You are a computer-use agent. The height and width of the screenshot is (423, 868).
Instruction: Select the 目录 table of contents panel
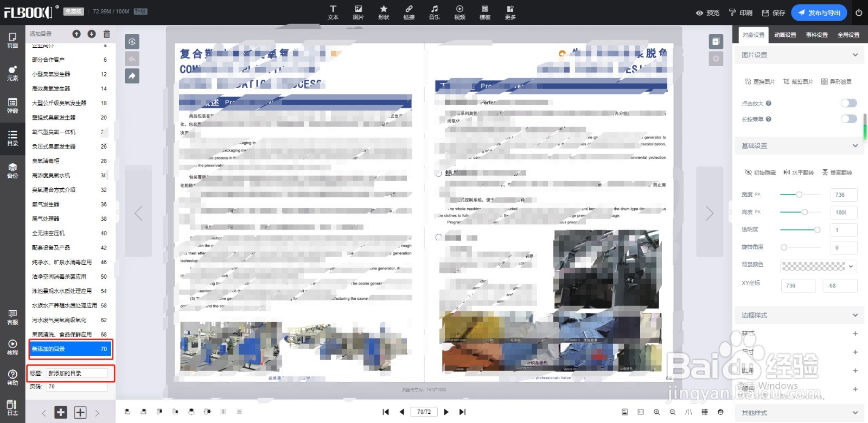point(12,138)
